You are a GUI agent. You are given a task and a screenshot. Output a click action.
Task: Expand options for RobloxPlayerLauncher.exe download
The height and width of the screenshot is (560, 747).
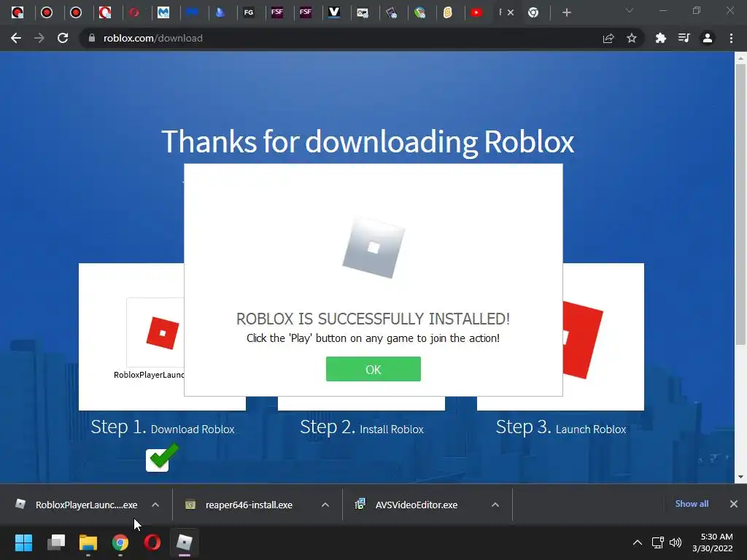[155, 505]
